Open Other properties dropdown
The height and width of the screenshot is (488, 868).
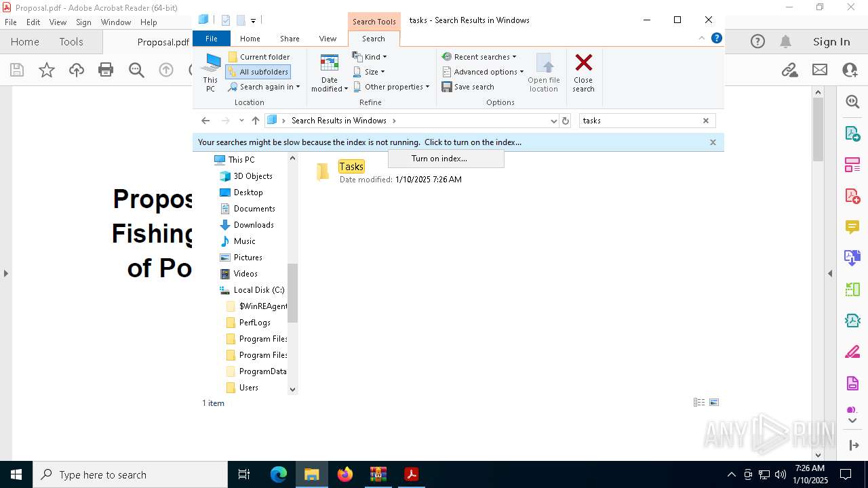pyautogui.click(x=392, y=87)
